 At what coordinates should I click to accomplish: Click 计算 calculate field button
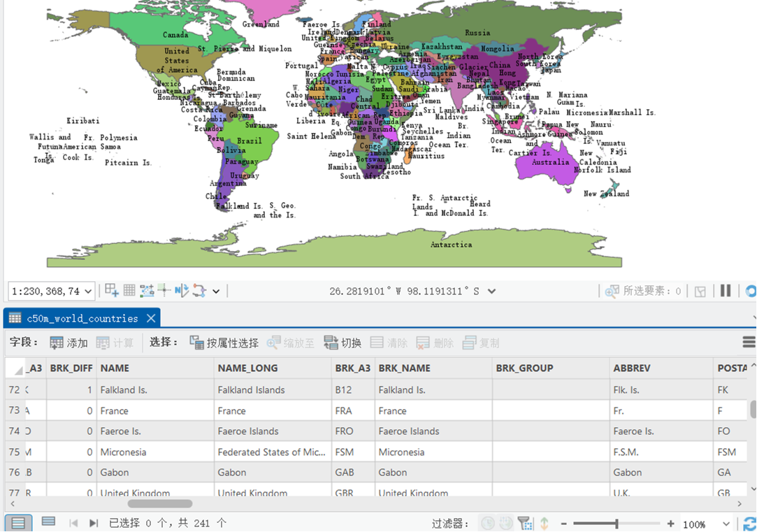coord(115,343)
